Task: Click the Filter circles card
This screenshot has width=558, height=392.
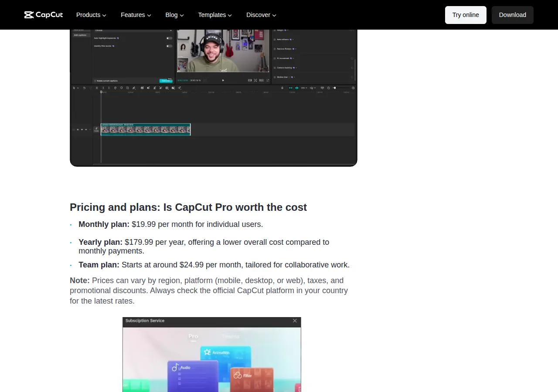Action: [x=252, y=379]
